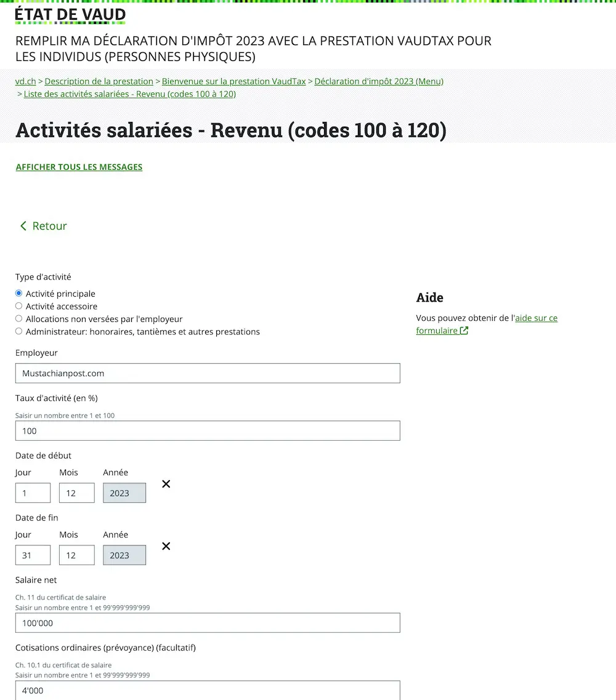This screenshot has height=700, width=616.
Task: Open Liste des activités salariées breadcrumb
Action: click(x=129, y=94)
